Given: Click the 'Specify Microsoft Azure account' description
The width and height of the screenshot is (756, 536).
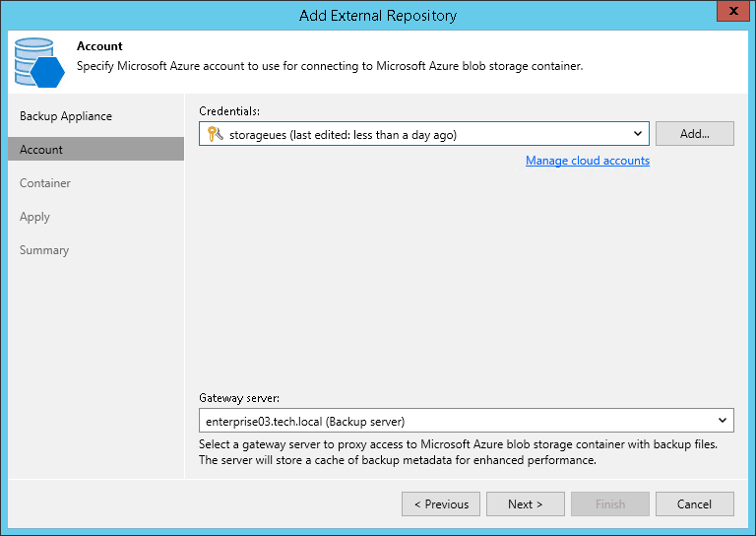Looking at the screenshot, I should click(x=330, y=66).
